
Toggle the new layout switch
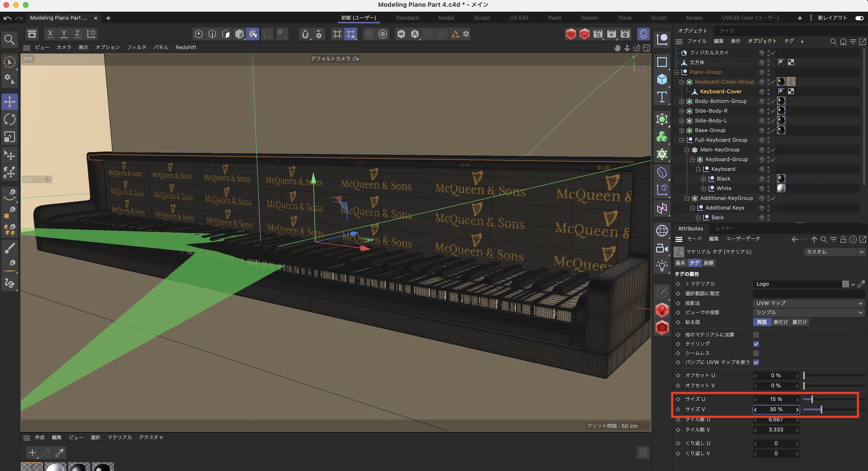coord(859,18)
